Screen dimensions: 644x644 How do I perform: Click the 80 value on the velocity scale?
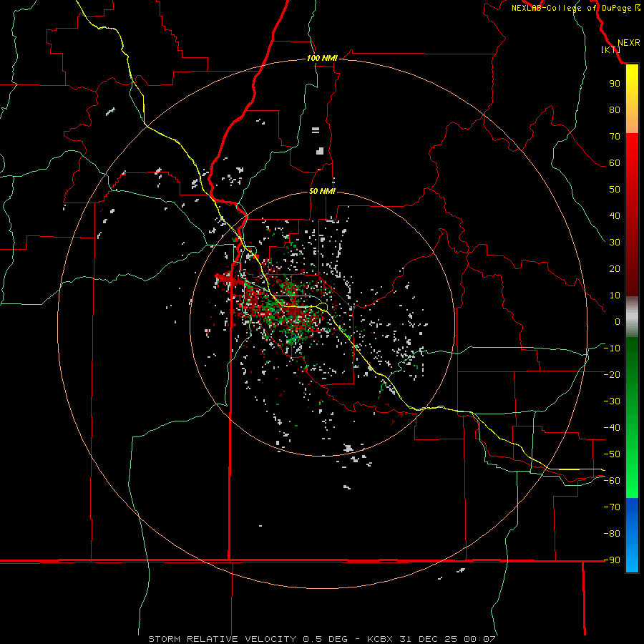(615, 110)
